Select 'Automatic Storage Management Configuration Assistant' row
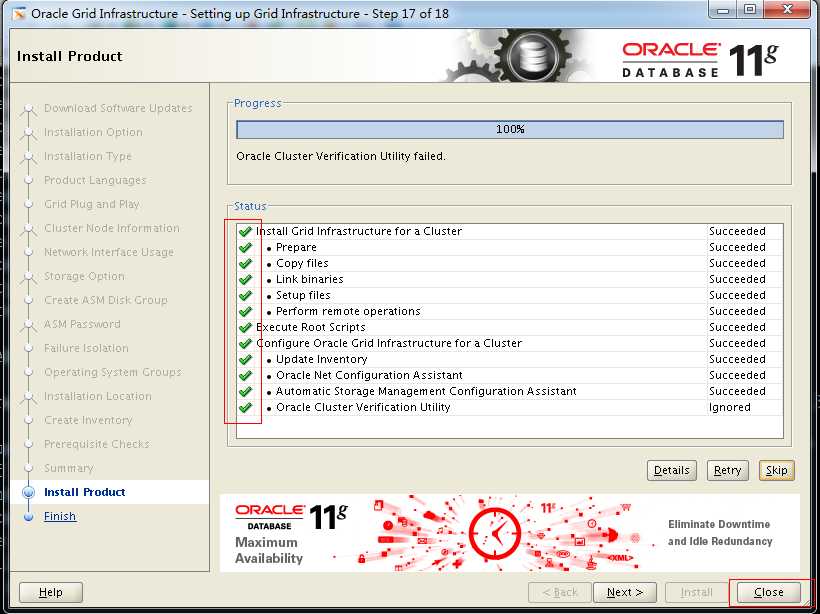This screenshot has height=614, width=820. [510, 391]
